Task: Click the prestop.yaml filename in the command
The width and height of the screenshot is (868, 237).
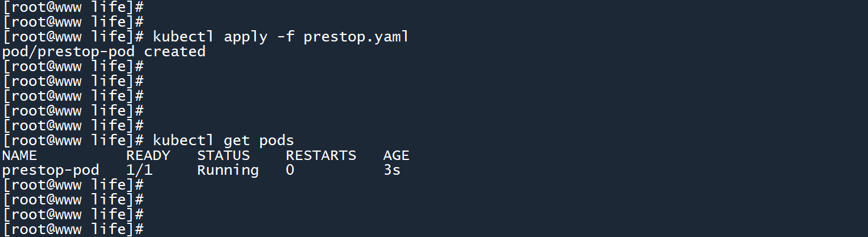Action: [356, 37]
